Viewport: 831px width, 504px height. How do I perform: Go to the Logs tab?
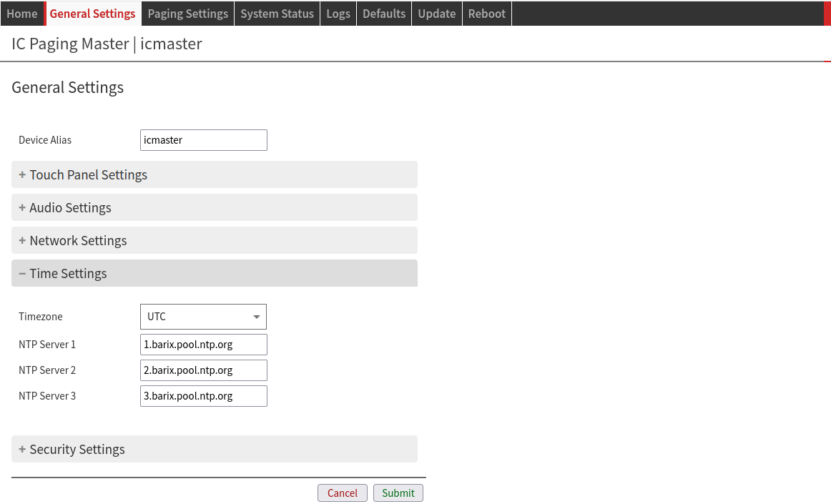click(x=338, y=14)
